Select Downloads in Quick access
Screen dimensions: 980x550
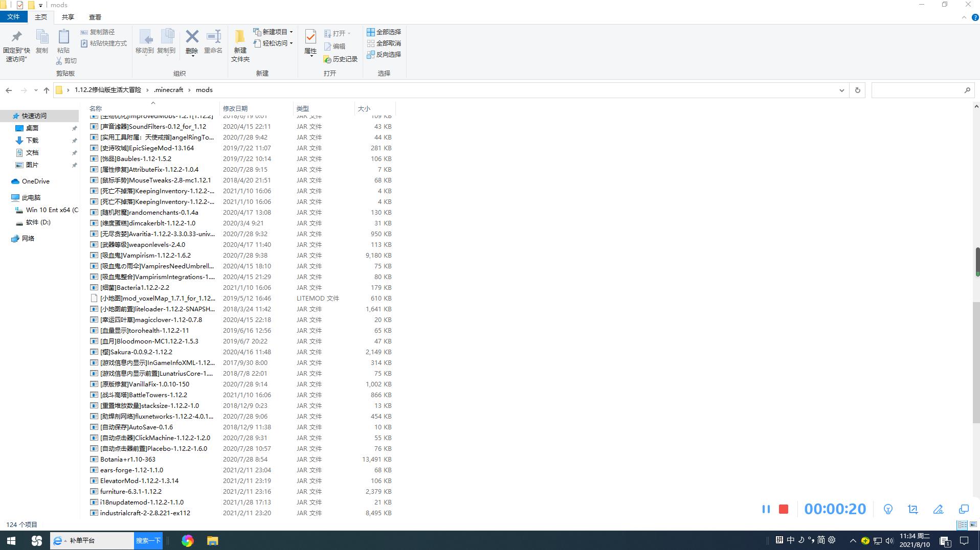pos(32,140)
